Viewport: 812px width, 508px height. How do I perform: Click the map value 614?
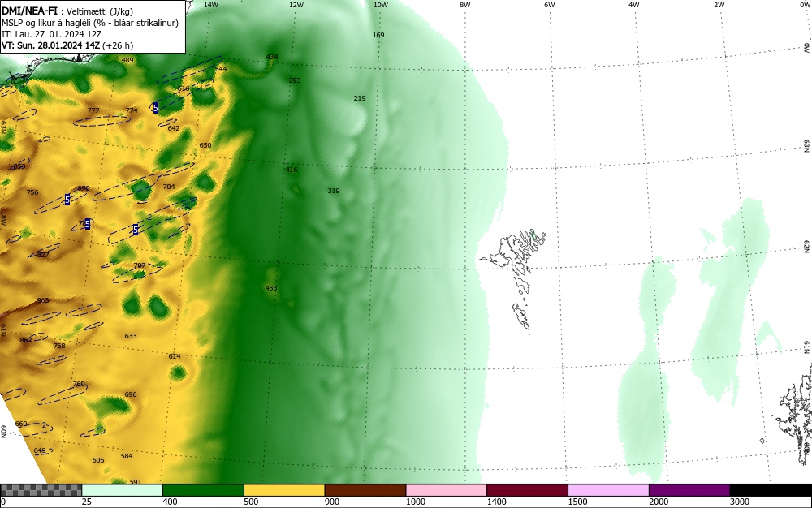(175, 356)
